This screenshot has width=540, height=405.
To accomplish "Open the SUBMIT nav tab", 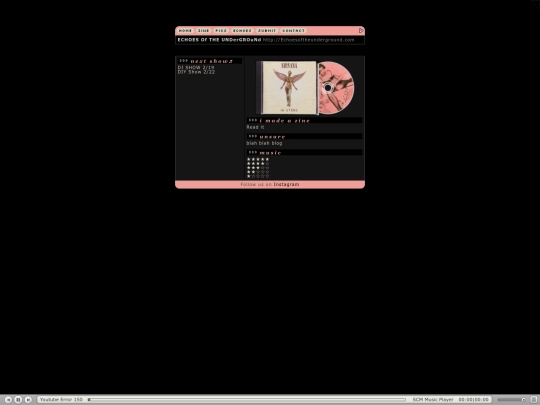I will pyautogui.click(x=267, y=31).
